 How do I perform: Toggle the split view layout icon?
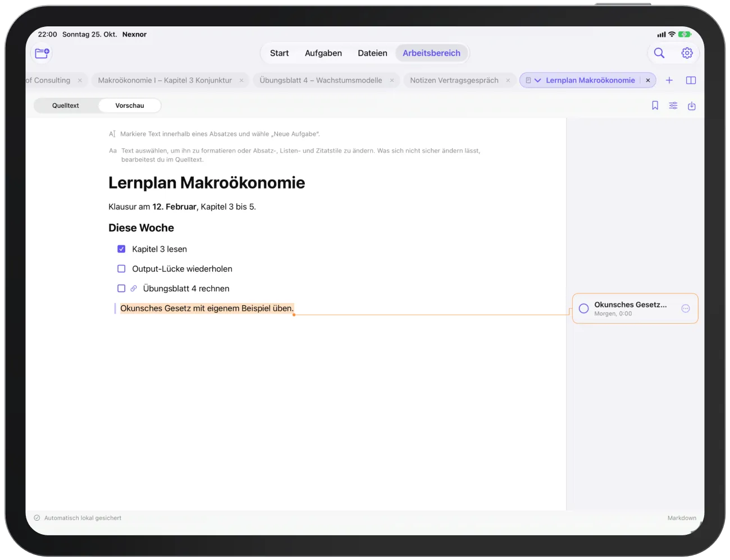click(x=691, y=80)
